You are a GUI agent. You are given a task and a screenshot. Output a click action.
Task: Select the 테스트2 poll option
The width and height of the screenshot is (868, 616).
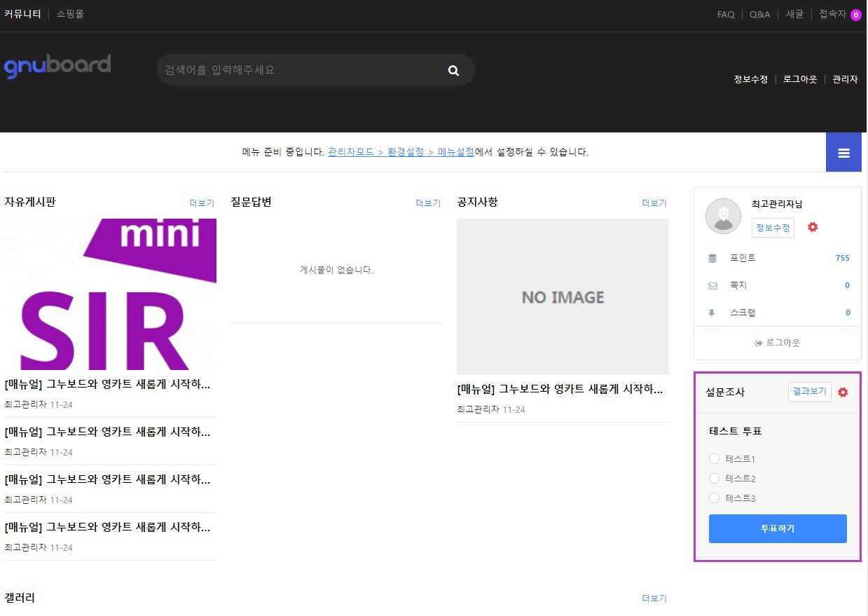[x=715, y=479]
